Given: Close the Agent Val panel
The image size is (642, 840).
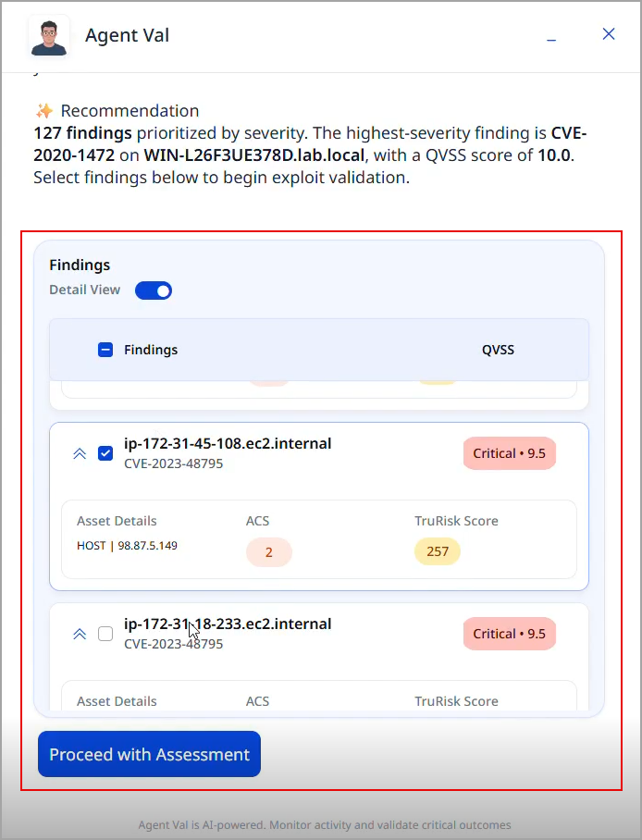Looking at the screenshot, I should point(609,33).
